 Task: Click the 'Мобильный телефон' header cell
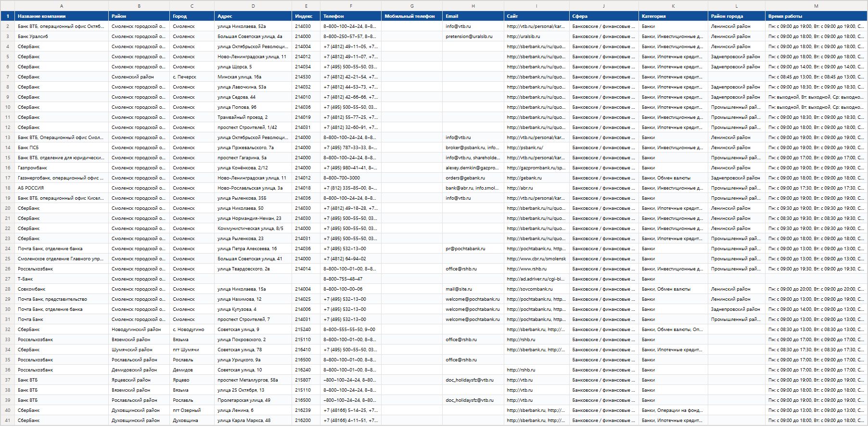(412, 16)
